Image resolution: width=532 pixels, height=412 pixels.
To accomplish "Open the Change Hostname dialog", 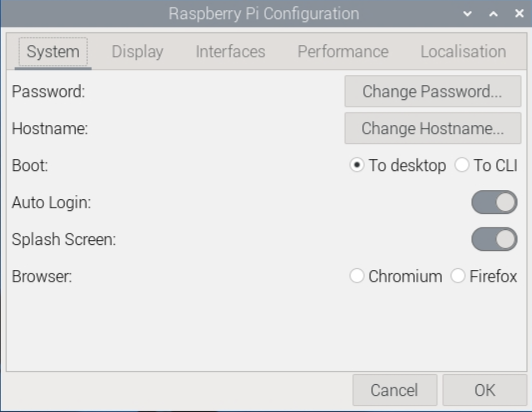I will click(x=433, y=128).
